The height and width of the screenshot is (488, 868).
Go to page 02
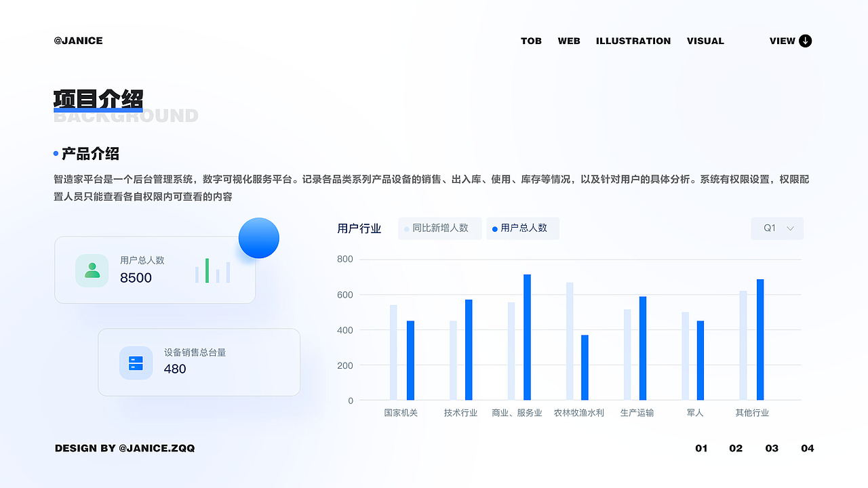coord(736,448)
